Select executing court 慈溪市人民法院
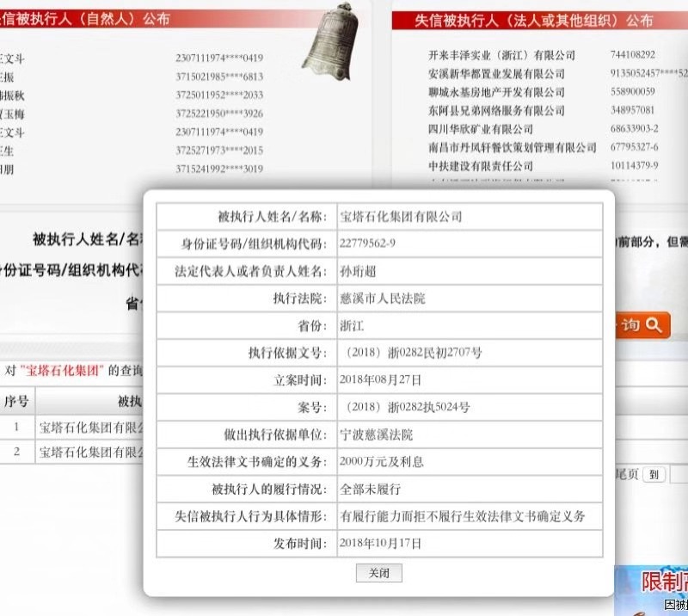688x616 pixels. point(382,299)
